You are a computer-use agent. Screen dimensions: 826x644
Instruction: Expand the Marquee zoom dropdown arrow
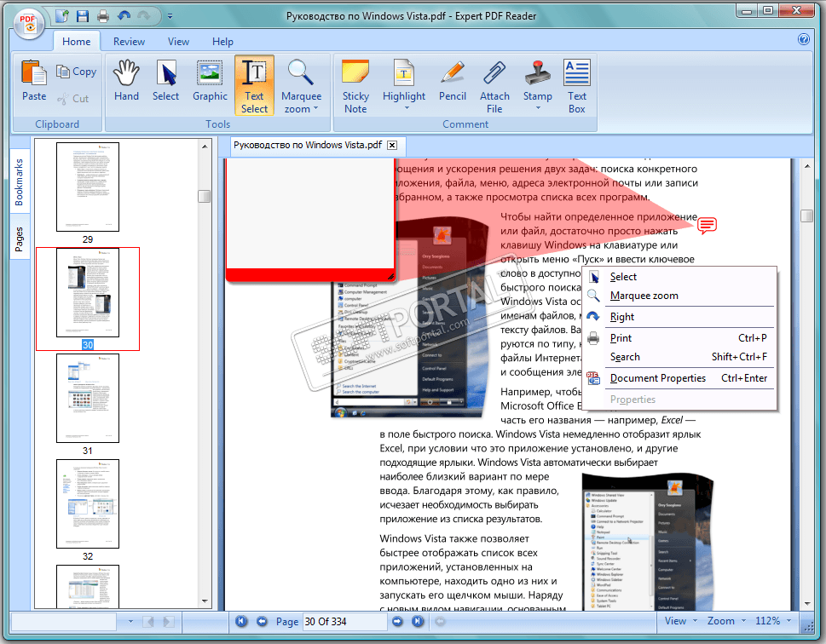[316, 108]
